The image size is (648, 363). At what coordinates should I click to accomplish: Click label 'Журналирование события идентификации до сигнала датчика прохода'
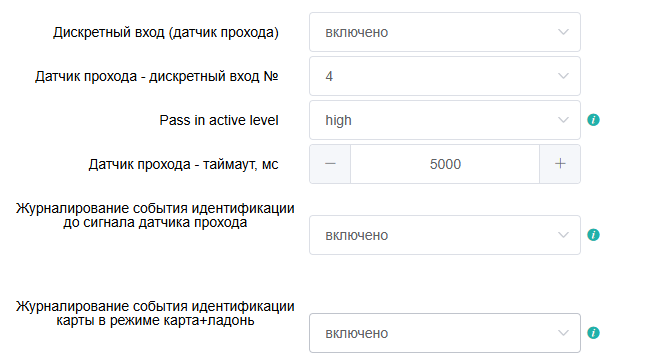pyautogui.click(x=155, y=215)
